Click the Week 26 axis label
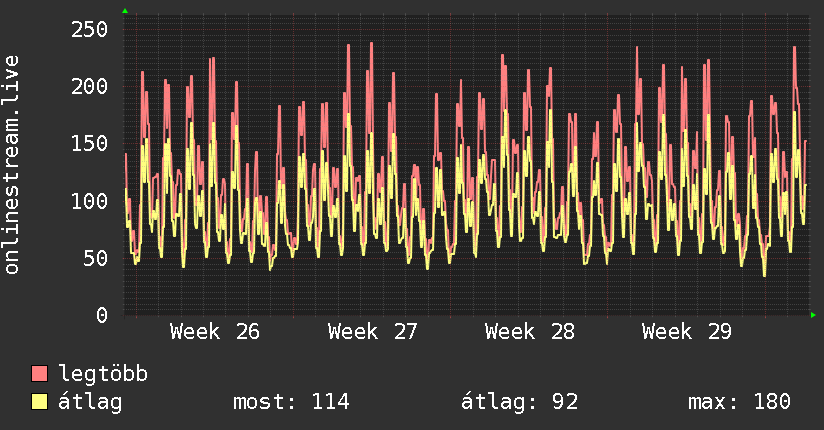Screen dimensions: 824x430 click(x=214, y=332)
